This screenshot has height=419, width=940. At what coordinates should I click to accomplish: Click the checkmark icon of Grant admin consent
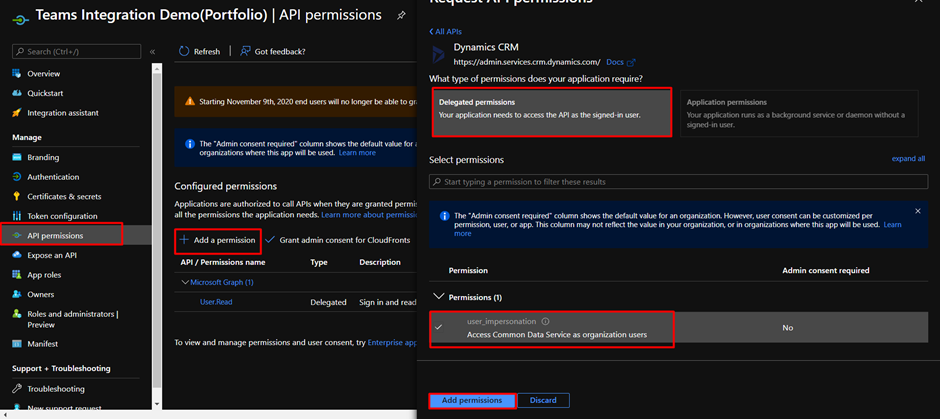pyautogui.click(x=270, y=240)
